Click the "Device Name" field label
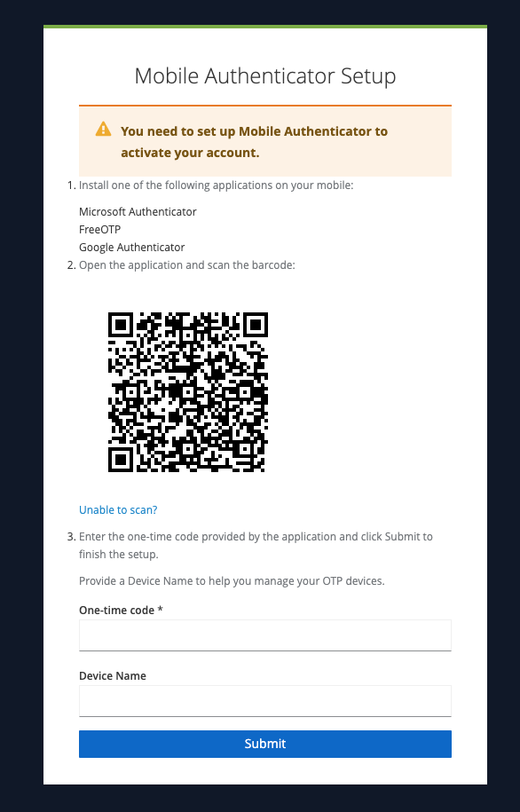 tap(113, 676)
